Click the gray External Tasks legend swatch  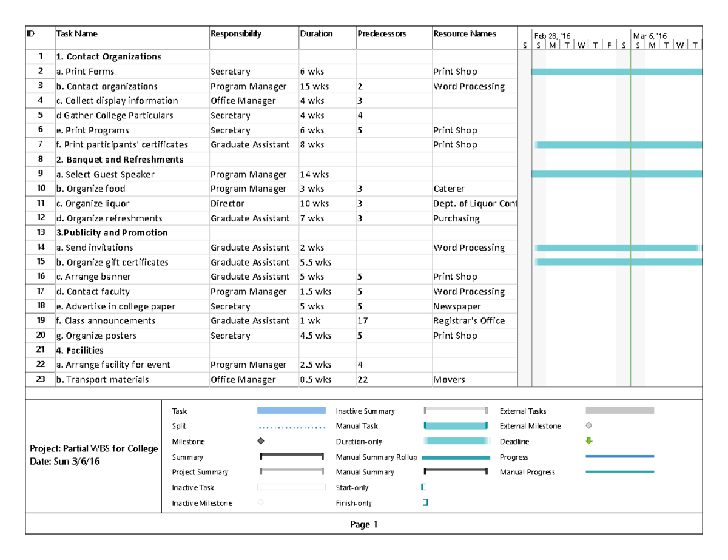coord(619,411)
